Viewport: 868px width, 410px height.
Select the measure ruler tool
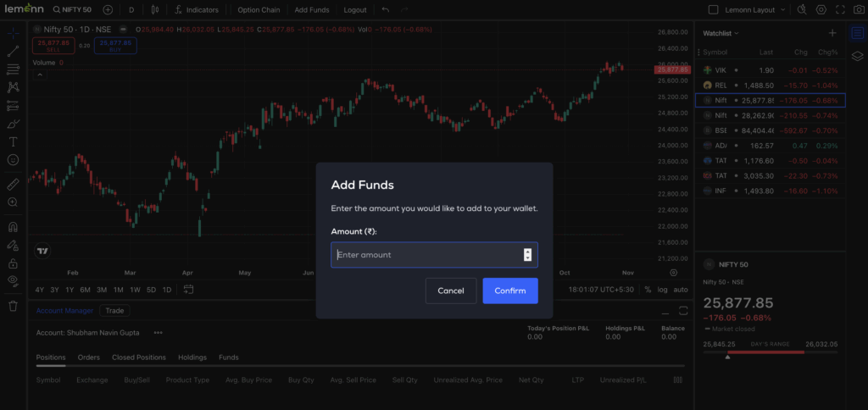(13, 184)
